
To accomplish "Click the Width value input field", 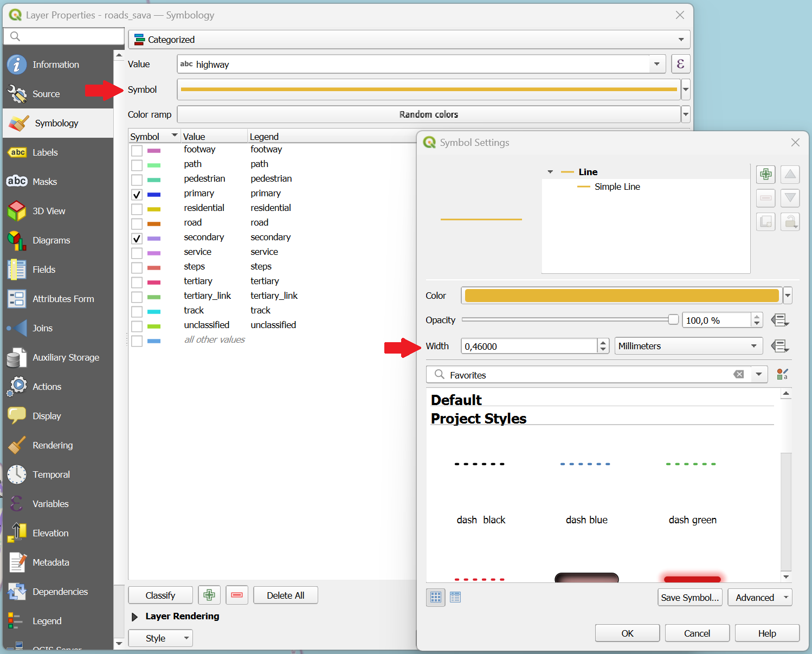I will 529,346.
